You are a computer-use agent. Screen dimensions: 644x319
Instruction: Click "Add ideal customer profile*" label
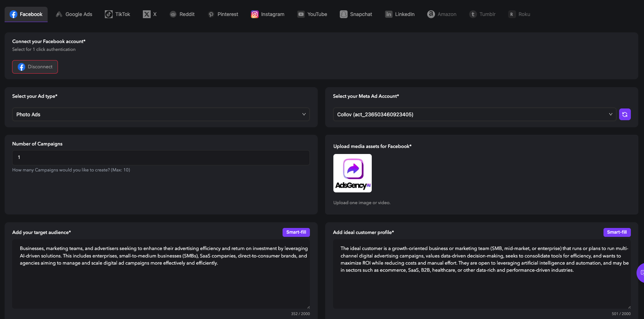(363, 232)
